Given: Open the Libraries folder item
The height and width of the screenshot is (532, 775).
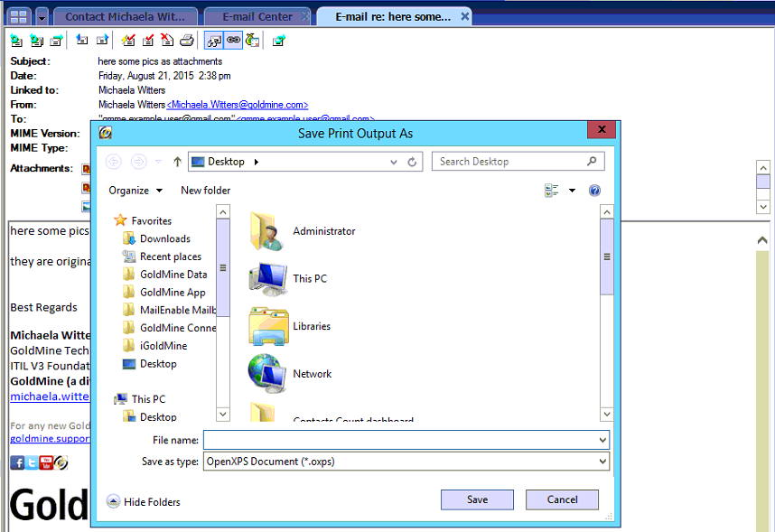Looking at the screenshot, I should tap(312, 326).
